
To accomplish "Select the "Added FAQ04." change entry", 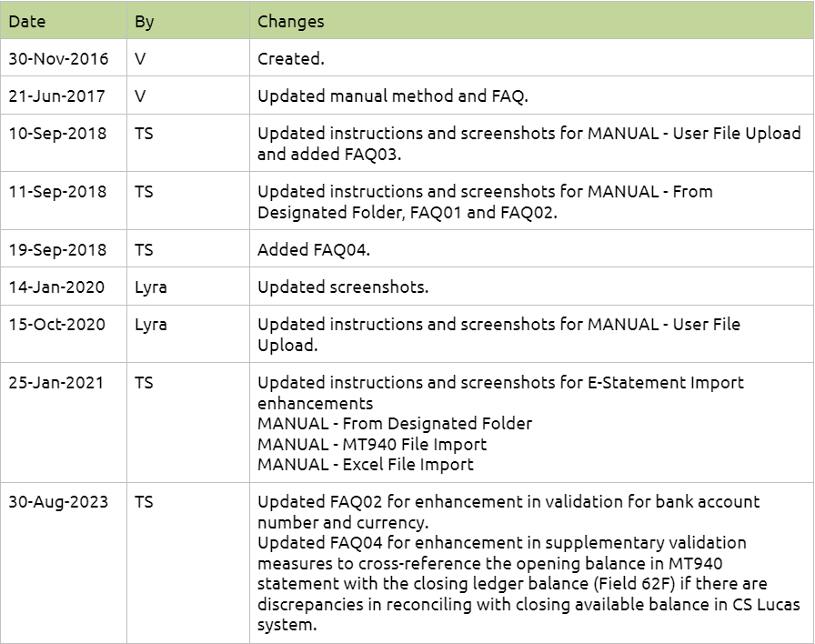I will coord(303,250).
